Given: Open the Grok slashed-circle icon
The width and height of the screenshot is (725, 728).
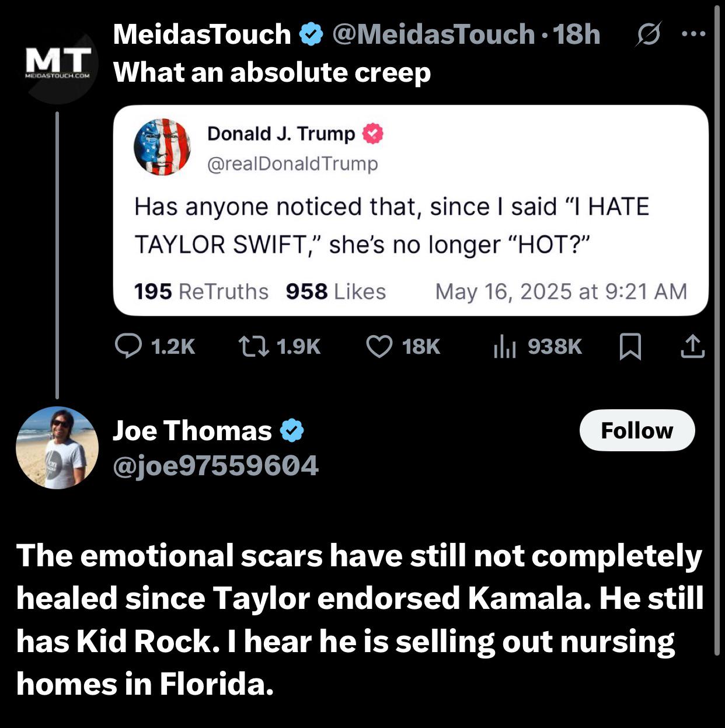Looking at the screenshot, I should (649, 34).
